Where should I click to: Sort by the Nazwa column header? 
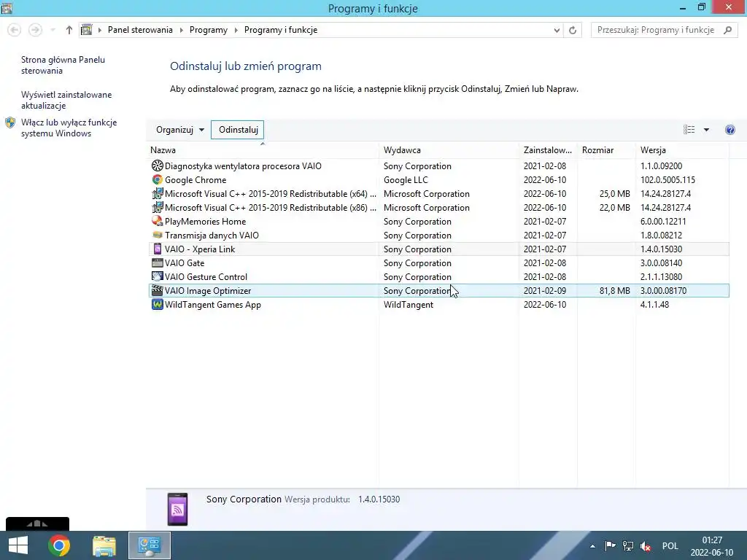pyautogui.click(x=263, y=150)
